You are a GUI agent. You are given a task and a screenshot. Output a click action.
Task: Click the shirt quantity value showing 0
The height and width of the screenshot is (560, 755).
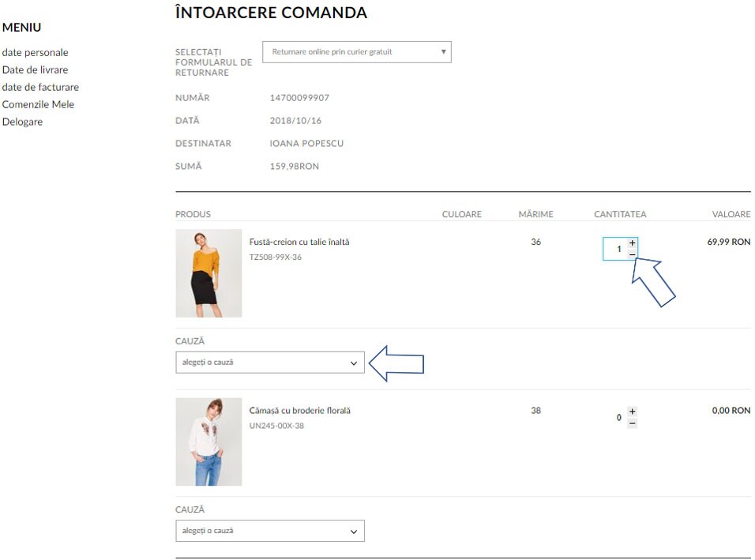(619, 418)
